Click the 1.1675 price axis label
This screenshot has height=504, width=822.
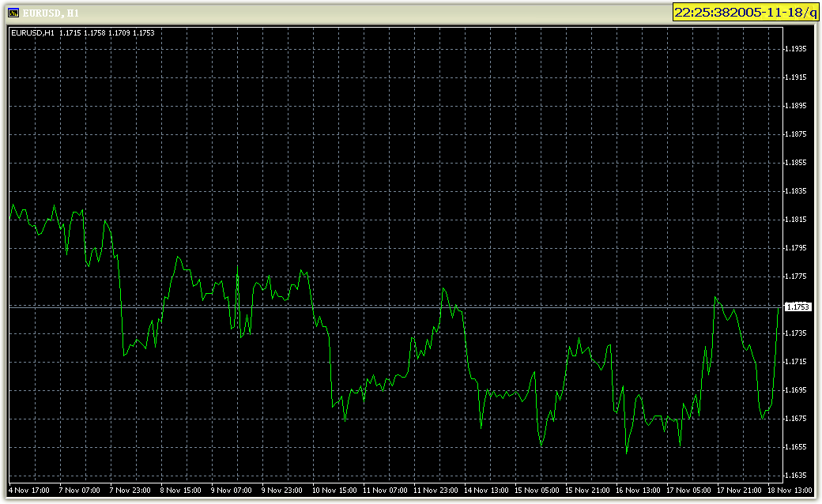point(796,419)
